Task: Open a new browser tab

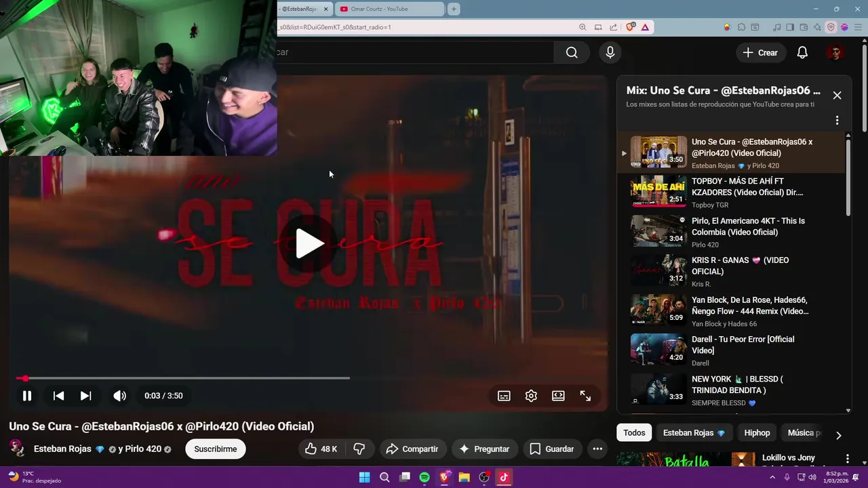Action: (x=454, y=9)
